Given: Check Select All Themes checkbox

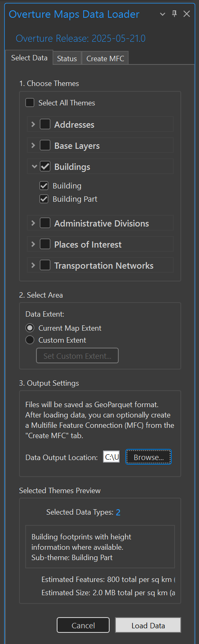Looking at the screenshot, I should coord(30,103).
